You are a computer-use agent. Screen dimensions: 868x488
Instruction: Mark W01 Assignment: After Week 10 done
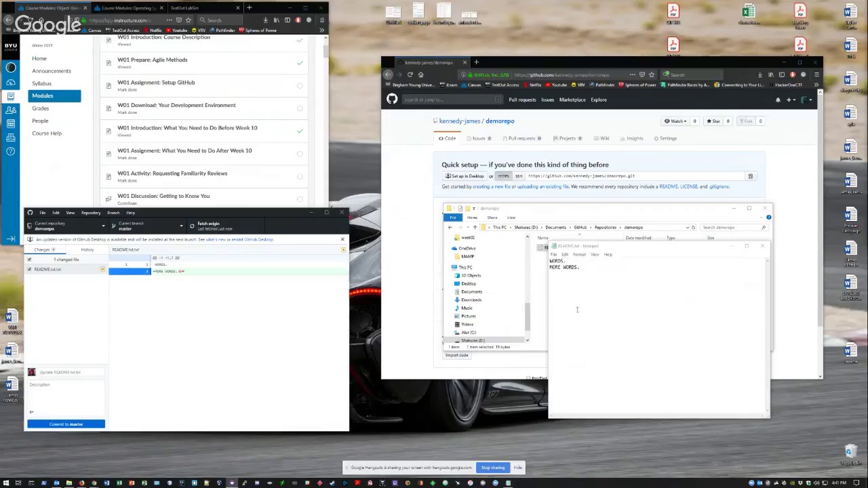click(x=300, y=154)
